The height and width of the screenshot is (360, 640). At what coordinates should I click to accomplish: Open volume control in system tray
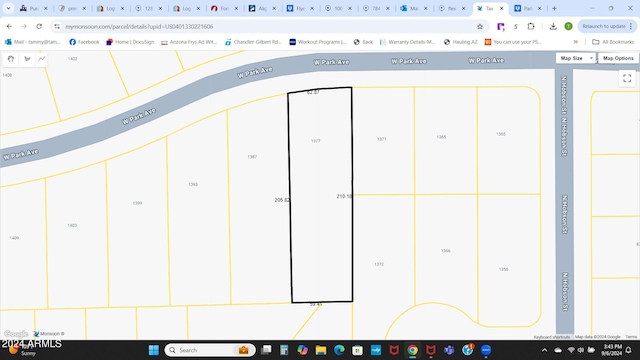[x=580, y=350]
